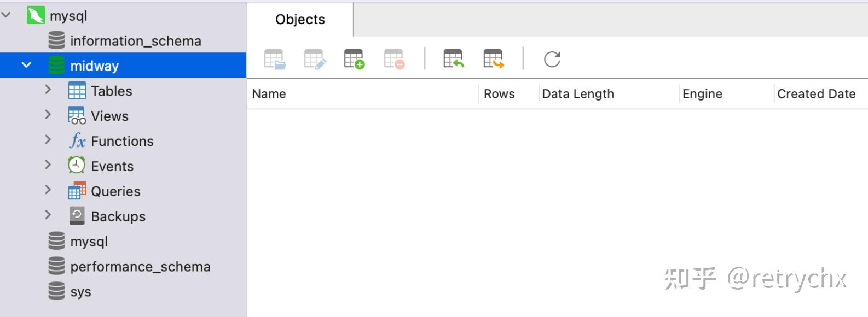Sort by the Created Date column
Image resolution: width=868 pixels, height=317 pixels.
(x=816, y=94)
